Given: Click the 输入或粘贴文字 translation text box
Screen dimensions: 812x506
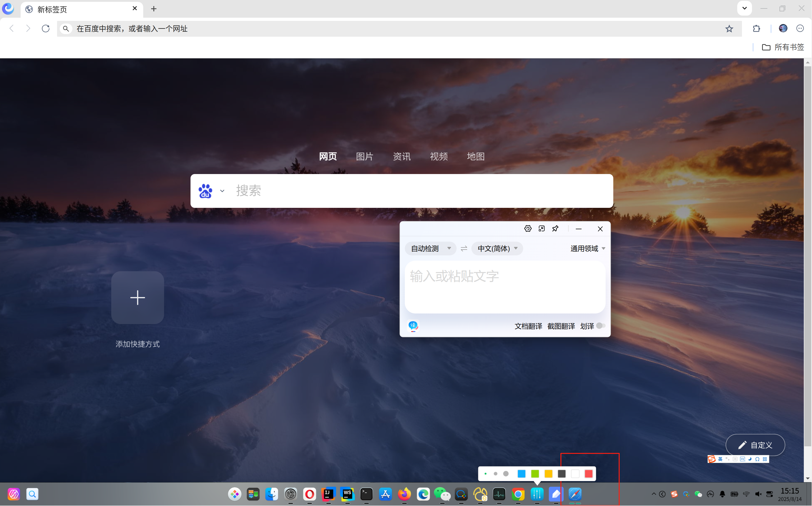Looking at the screenshot, I should click(x=505, y=287).
